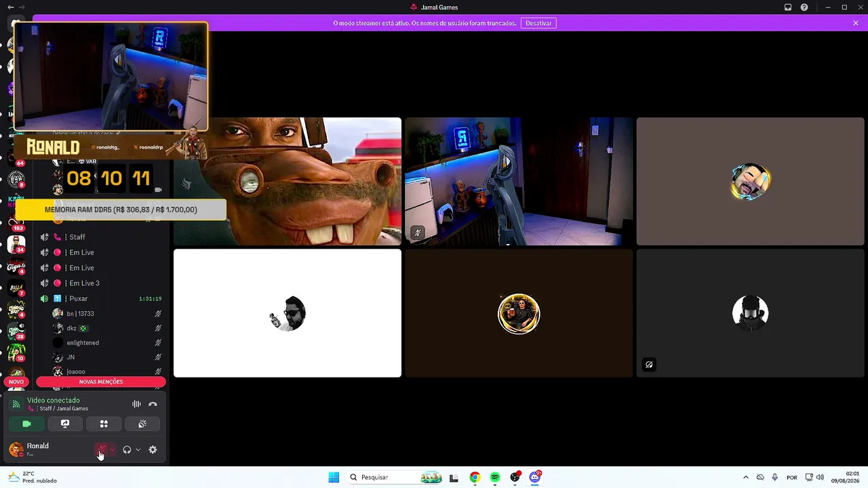Select the tile with masked avatar
Screen dimensions: 868x488
[x=750, y=313]
